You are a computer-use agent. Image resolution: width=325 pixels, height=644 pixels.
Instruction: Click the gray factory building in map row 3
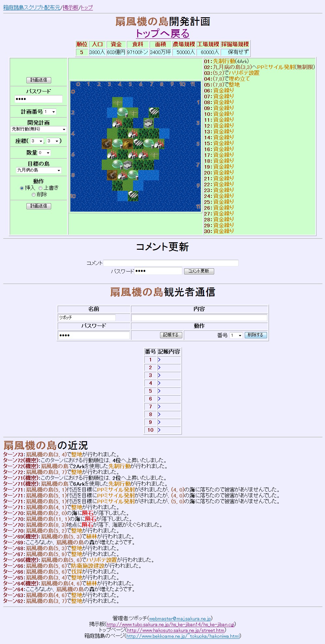149,123
